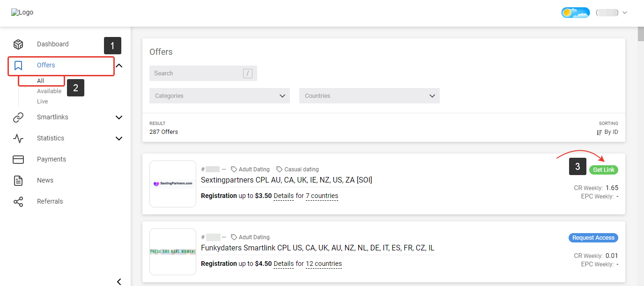This screenshot has width=644, height=286.
Task: Click the descending sort icon next to By ID
Action: [x=599, y=132]
